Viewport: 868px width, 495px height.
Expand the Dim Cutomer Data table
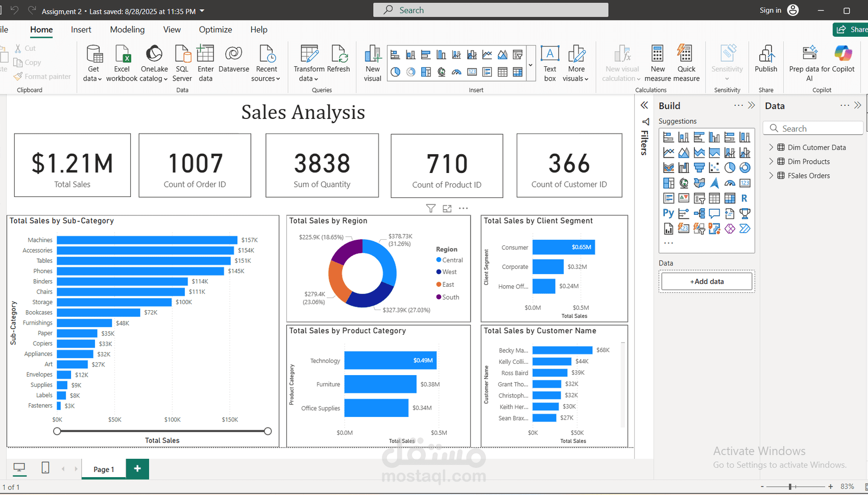click(x=771, y=147)
